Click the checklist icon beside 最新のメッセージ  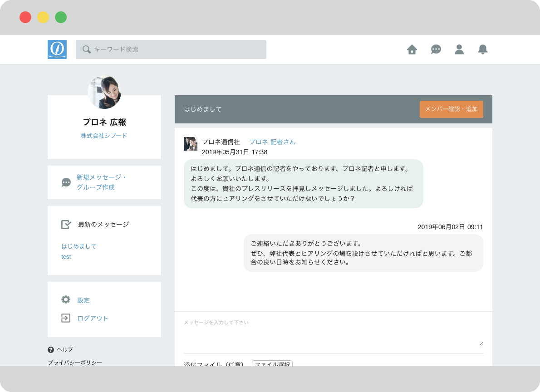(66, 225)
